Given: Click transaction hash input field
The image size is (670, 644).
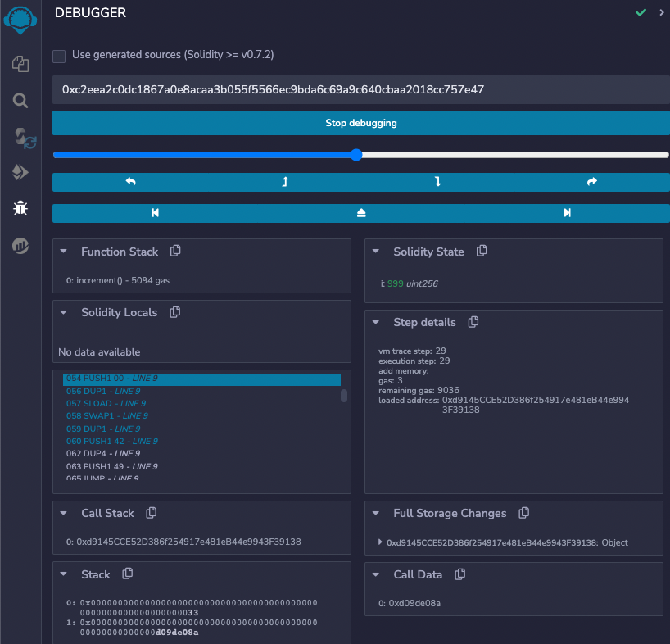Looking at the screenshot, I should pos(361,90).
